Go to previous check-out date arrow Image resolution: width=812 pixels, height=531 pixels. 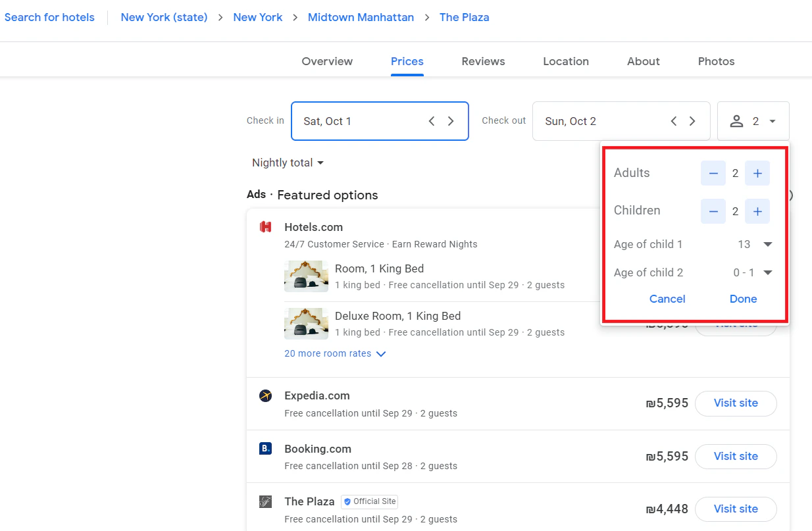point(673,121)
